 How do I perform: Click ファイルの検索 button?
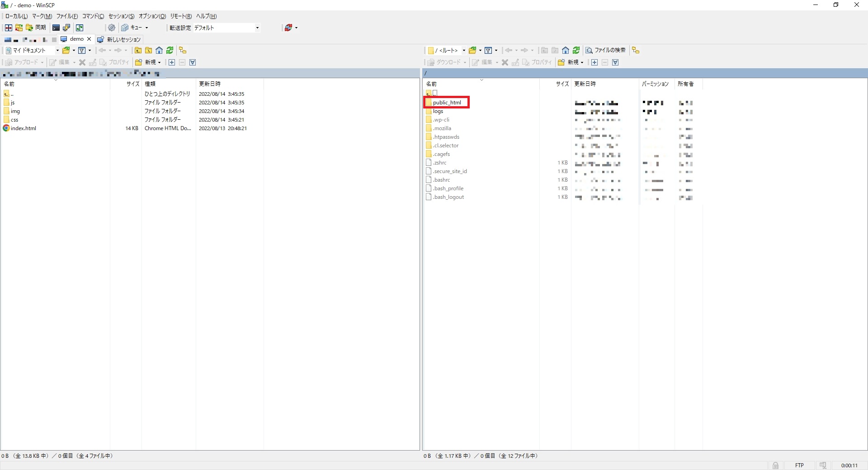point(606,50)
